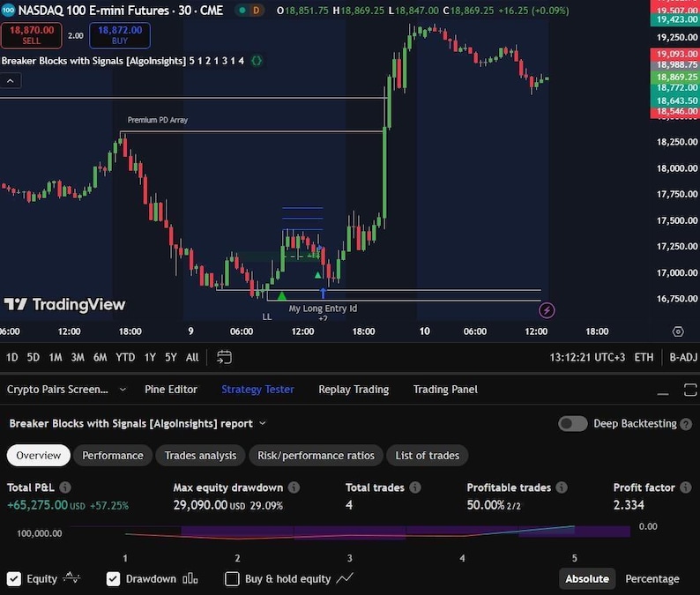Click the info icon next to Total P&L
700x595 pixels.
pyautogui.click(x=65, y=487)
